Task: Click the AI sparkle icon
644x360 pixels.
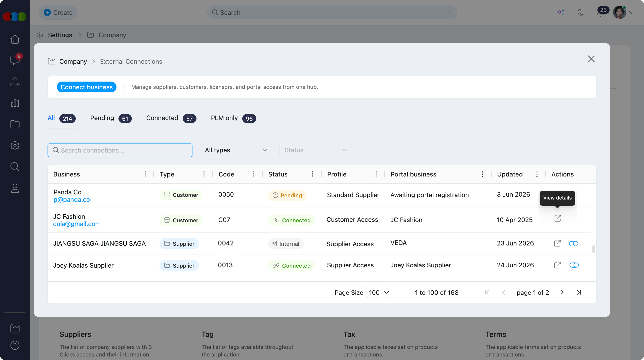Action: 560,12
